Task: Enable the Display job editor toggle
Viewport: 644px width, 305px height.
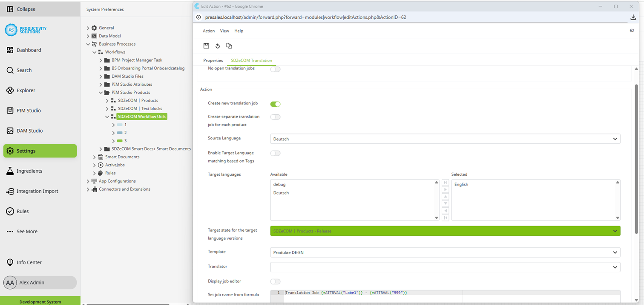Action: [275, 282]
